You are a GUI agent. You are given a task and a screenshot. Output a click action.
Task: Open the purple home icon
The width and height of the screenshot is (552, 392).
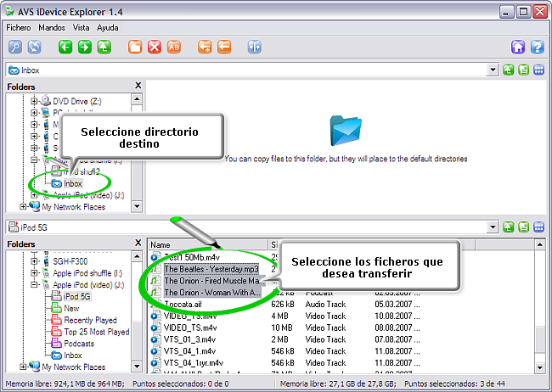pos(518,47)
